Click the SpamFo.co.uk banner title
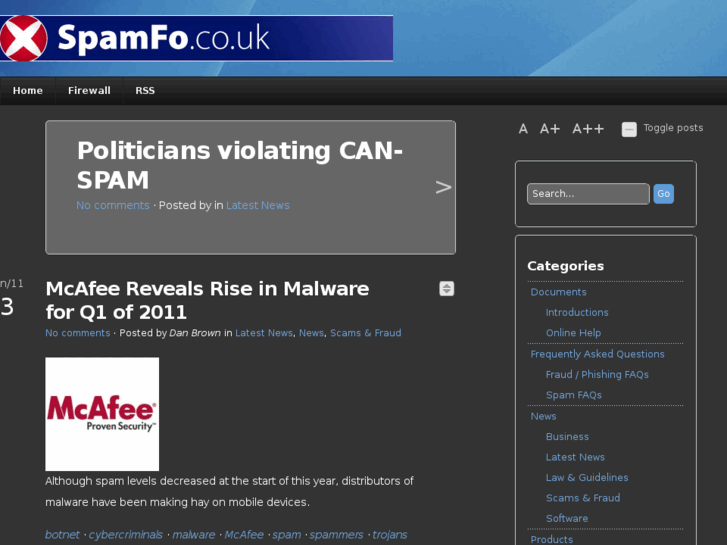 coord(163,38)
